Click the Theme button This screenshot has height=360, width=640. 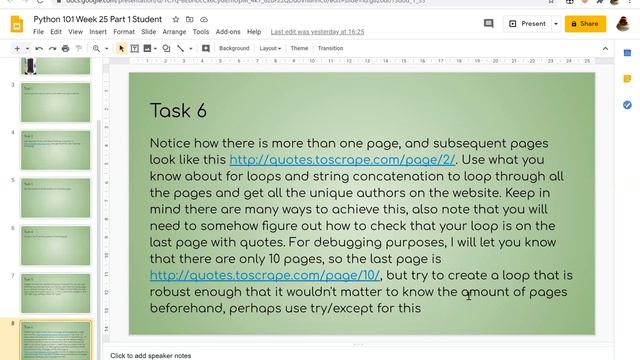[x=299, y=48]
